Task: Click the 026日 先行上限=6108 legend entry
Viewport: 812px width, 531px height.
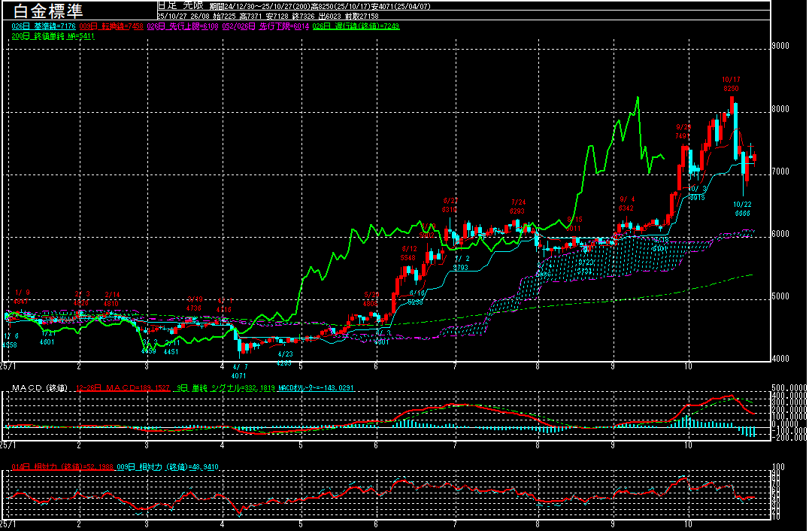Action: pos(173,26)
